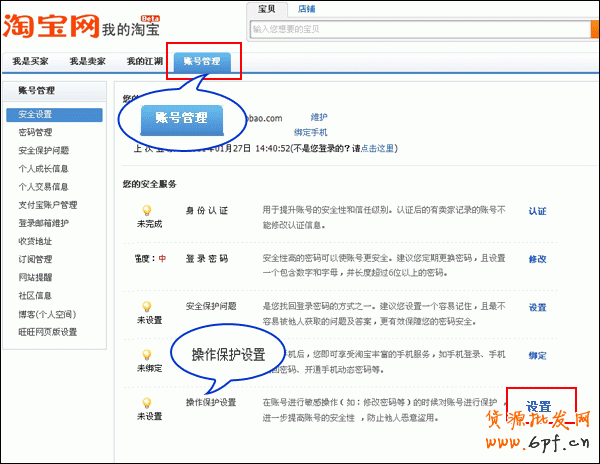Open 安全保护问题 in the sidebar

[44, 150]
